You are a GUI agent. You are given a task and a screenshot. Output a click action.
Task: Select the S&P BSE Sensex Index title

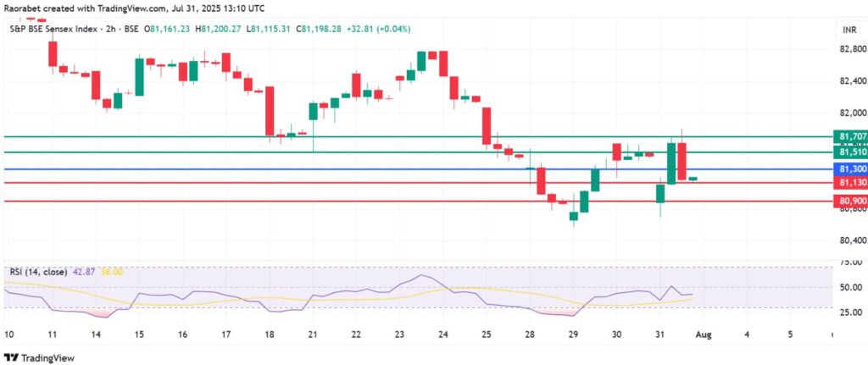(x=53, y=29)
